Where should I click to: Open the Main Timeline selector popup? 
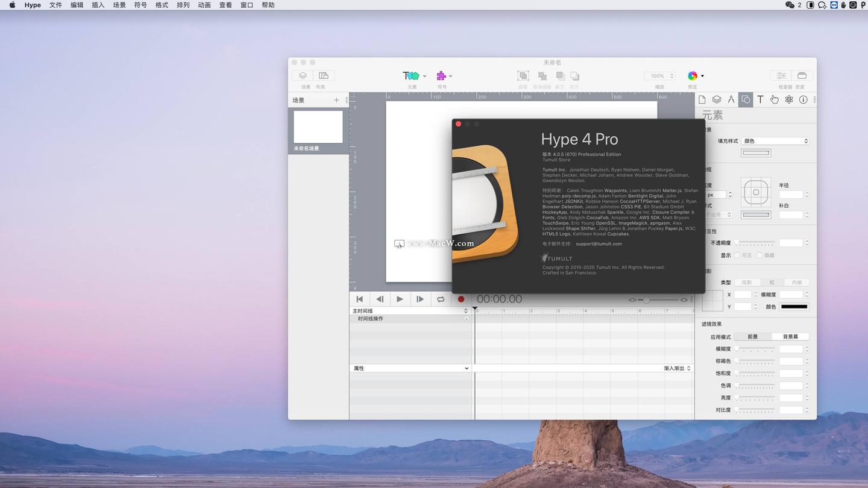point(410,311)
